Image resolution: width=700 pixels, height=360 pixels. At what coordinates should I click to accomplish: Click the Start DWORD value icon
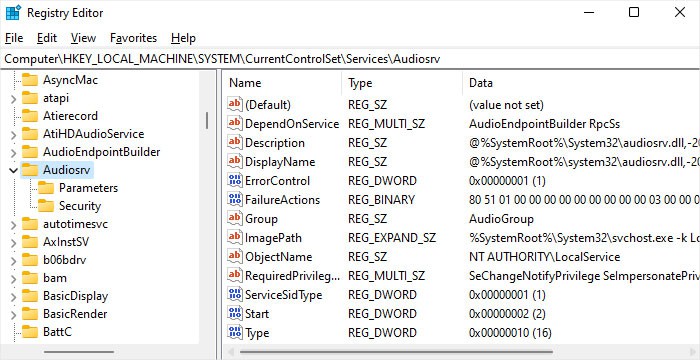235,314
